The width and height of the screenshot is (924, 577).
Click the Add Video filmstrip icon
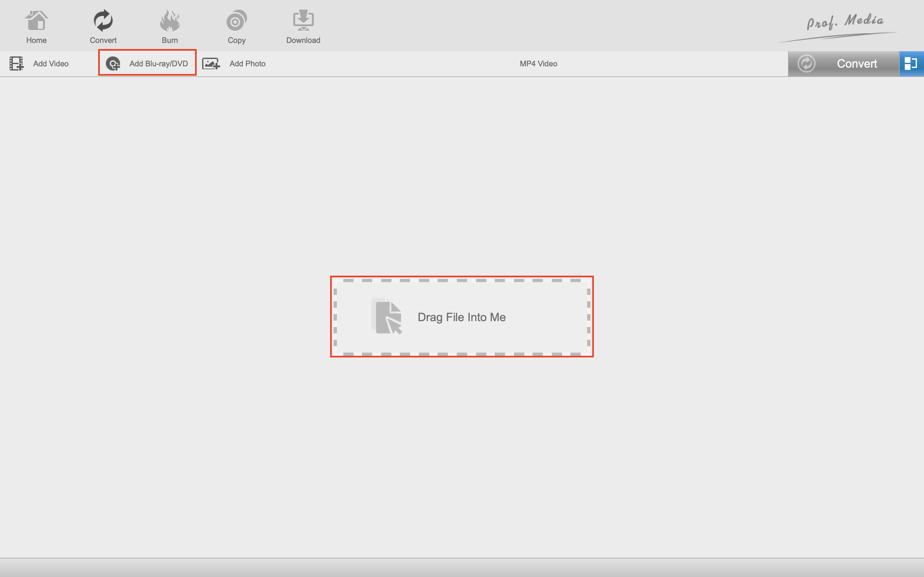(16, 64)
